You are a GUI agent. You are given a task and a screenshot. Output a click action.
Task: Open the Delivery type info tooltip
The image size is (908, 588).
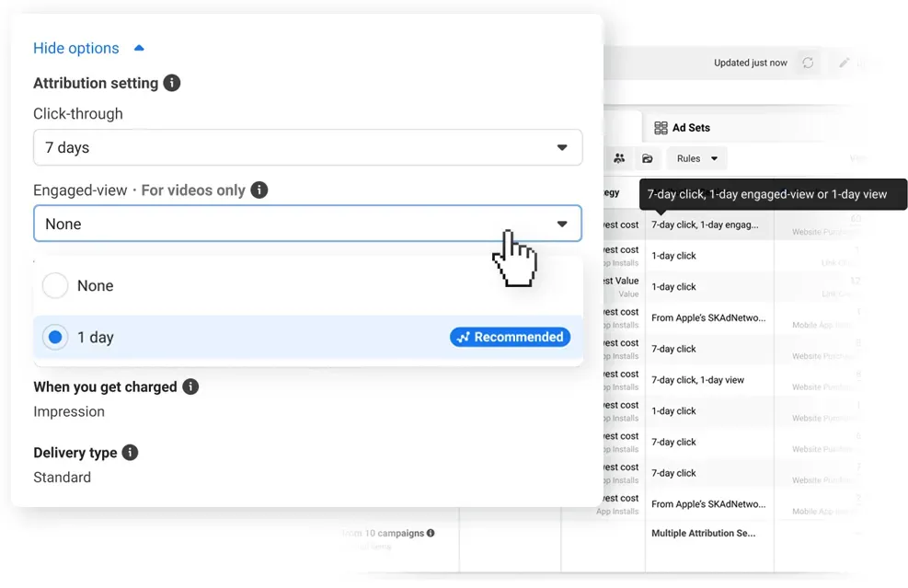point(129,452)
